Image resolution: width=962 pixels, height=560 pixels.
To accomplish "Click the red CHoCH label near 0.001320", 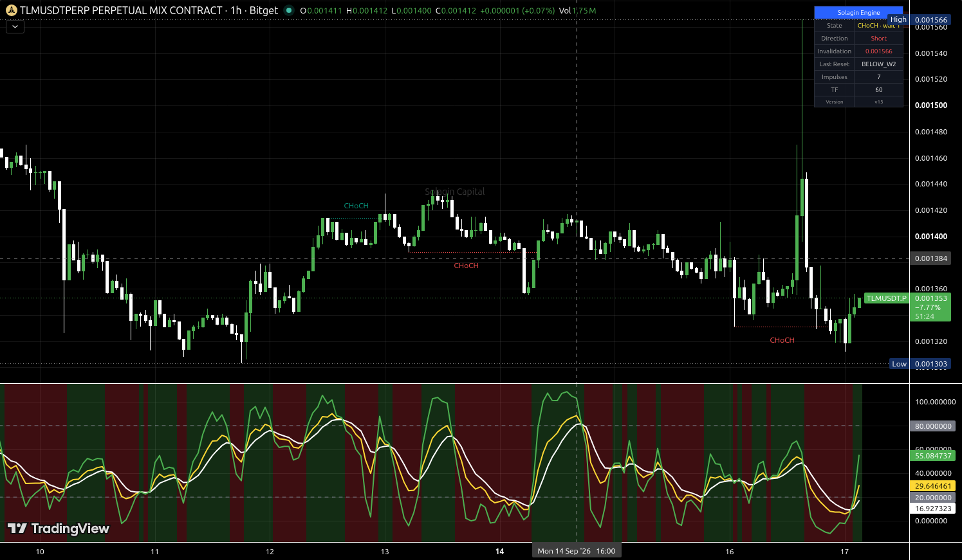I will click(x=782, y=340).
